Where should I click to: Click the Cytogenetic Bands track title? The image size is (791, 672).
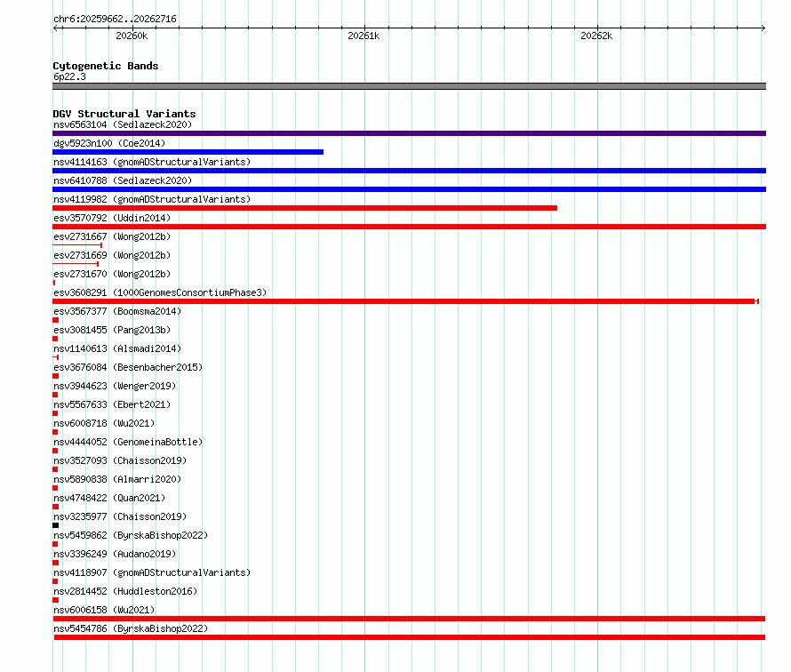pyautogui.click(x=106, y=66)
